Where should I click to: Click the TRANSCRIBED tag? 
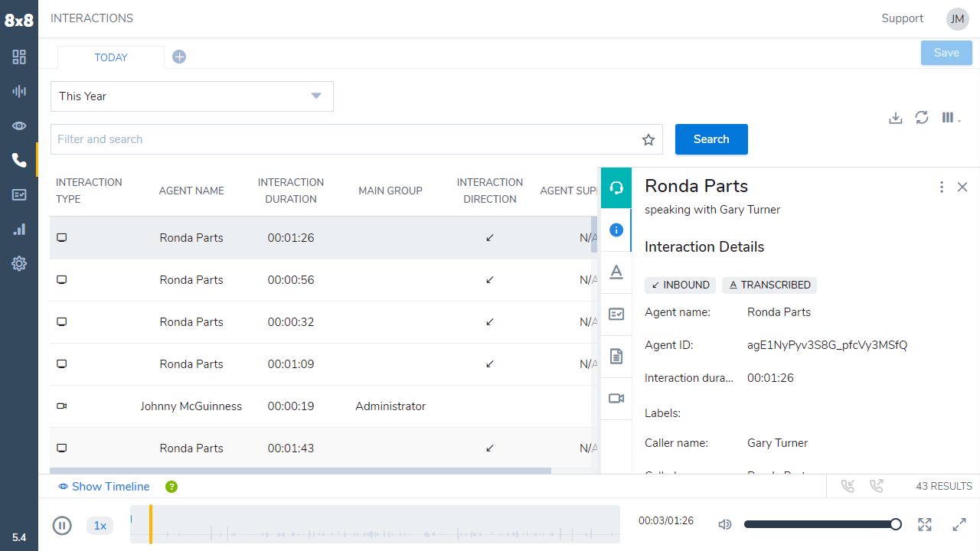pos(769,285)
